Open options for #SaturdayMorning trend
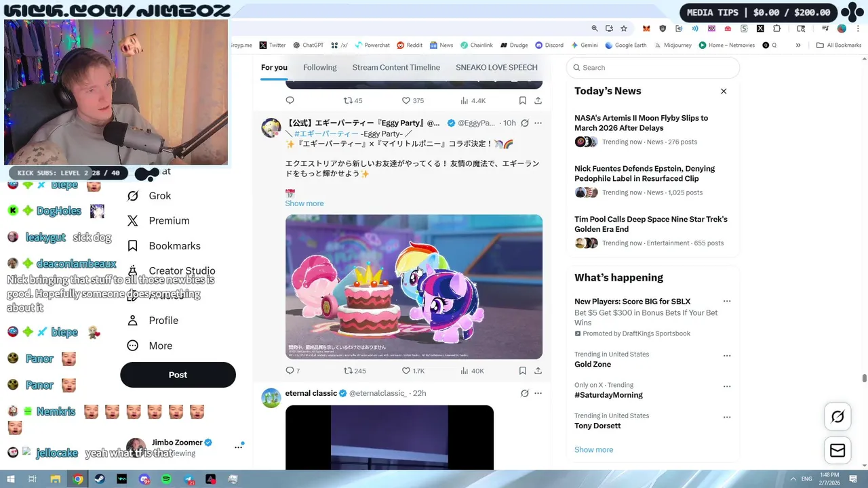This screenshot has width=868, height=488. tap(727, 386)
